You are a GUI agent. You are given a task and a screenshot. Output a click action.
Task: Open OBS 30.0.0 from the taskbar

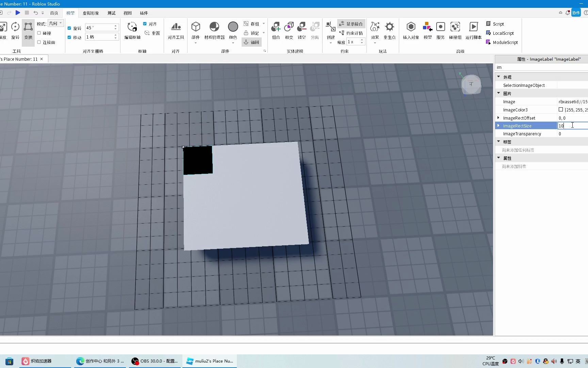click(155, 361)
